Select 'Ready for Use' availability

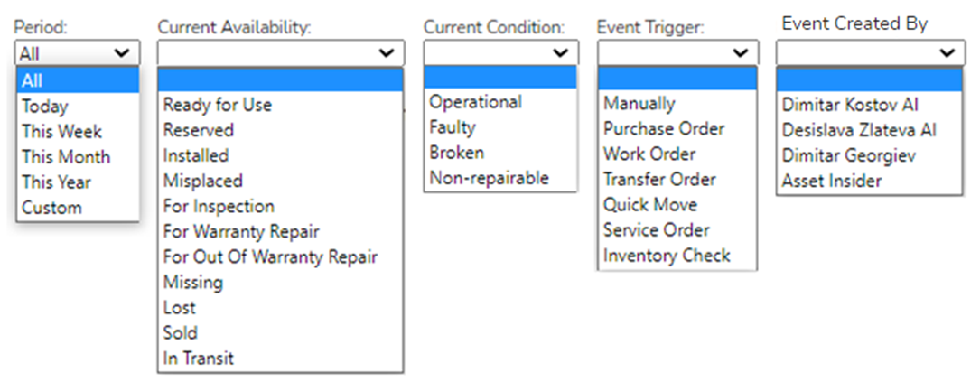[x=218, y=105]
